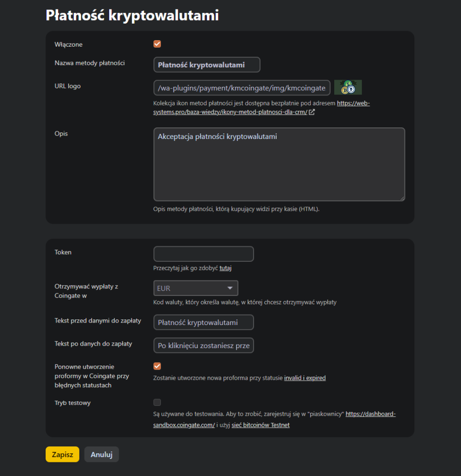Viewport: 461px width, 476px height.
Task: Click the Anuluj button
Action: coord(101,454)
